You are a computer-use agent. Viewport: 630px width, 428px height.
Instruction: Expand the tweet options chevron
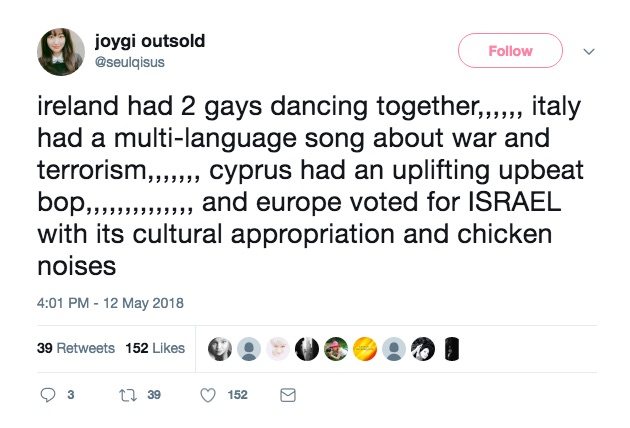point(589,51)
